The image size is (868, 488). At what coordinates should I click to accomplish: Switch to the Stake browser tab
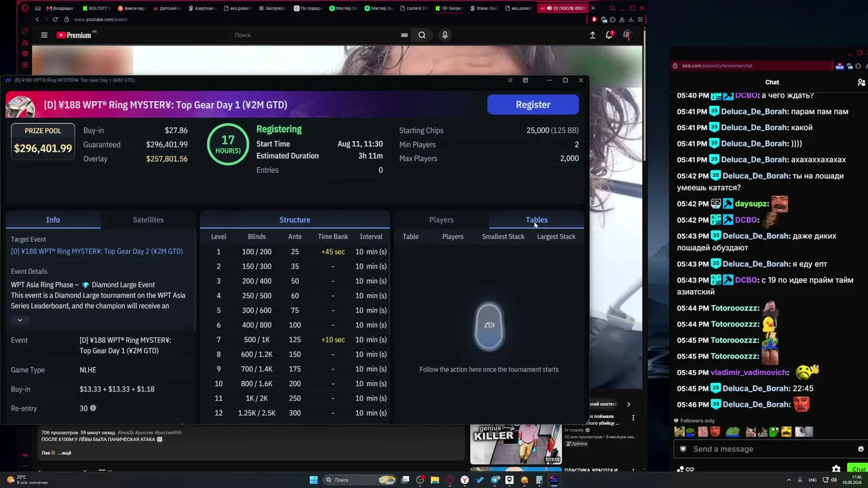484,8
